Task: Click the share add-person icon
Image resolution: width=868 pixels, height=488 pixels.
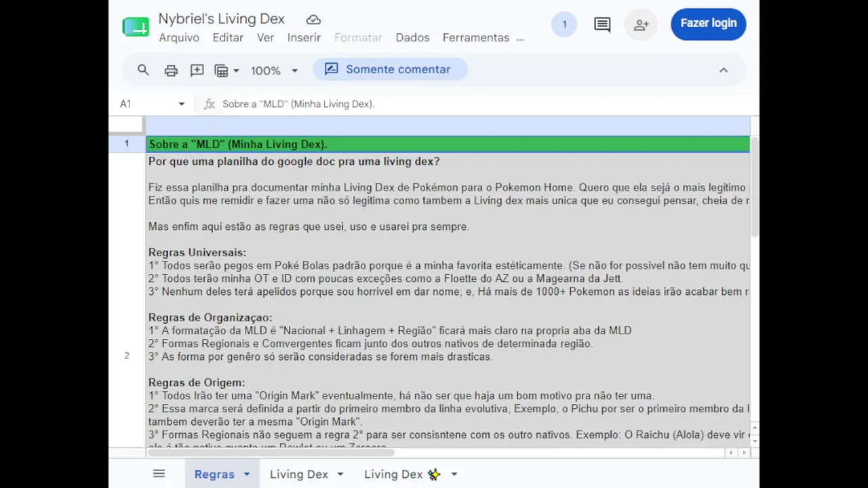Action: (641, 25)
